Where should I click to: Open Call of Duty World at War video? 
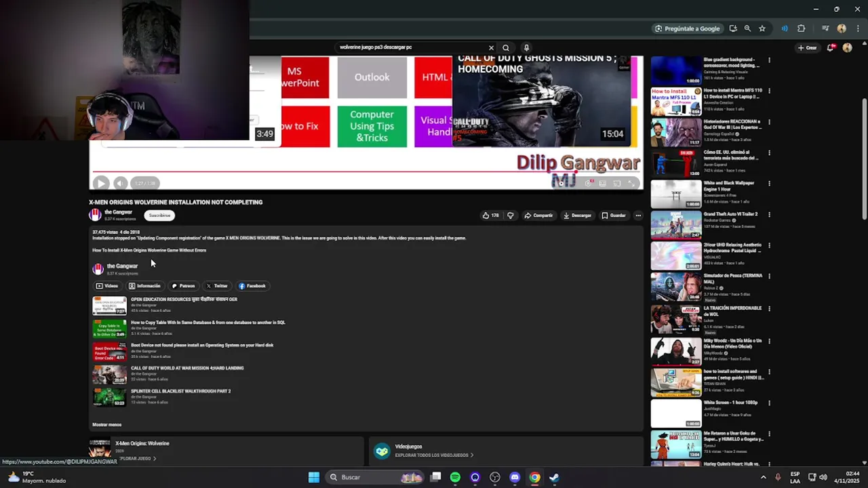(186, 368)
